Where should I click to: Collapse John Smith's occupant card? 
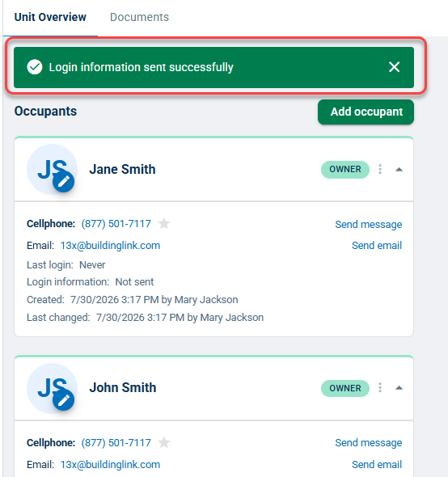(399, 388)
